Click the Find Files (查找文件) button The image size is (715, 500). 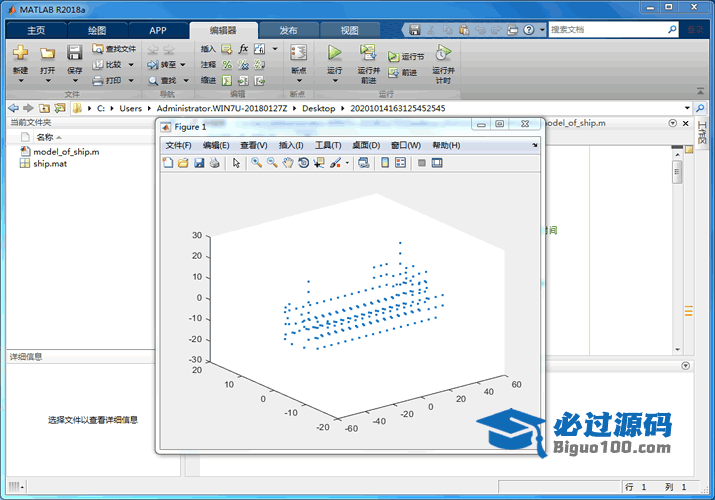[x=114, y=48]
